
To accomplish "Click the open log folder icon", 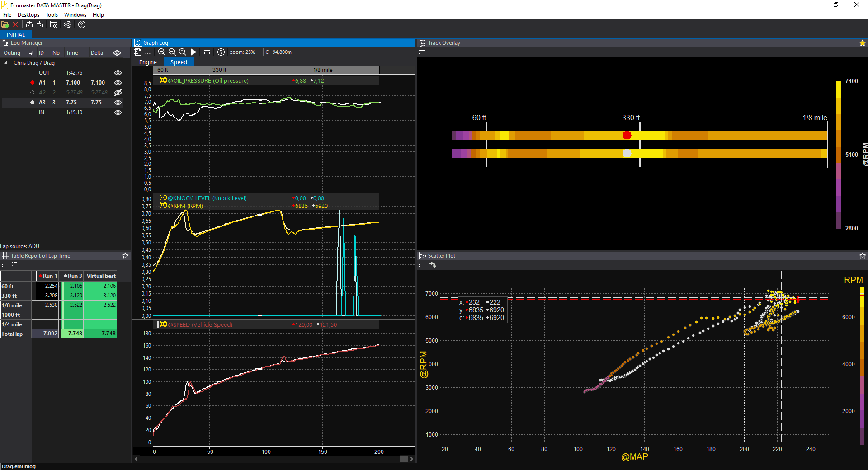I will pyautogui.click(x=5, y=25).
